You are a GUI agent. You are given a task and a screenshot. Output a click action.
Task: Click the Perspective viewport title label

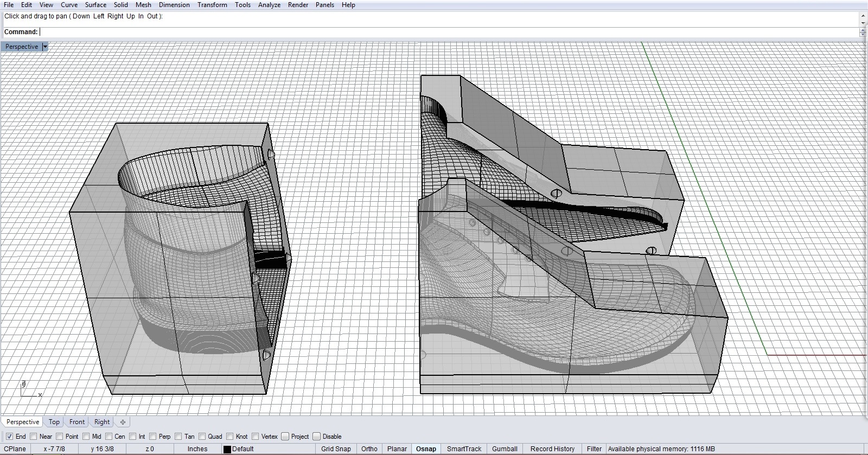coord(22,47)
